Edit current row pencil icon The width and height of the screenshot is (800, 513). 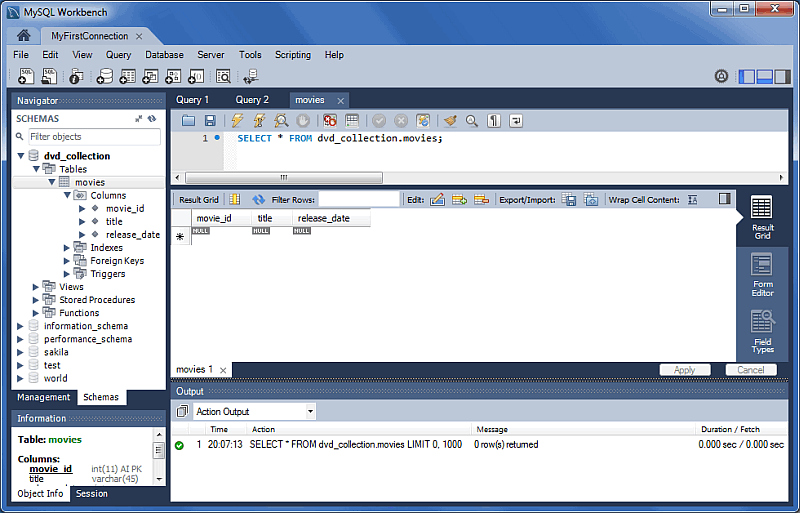pos(437,200)
